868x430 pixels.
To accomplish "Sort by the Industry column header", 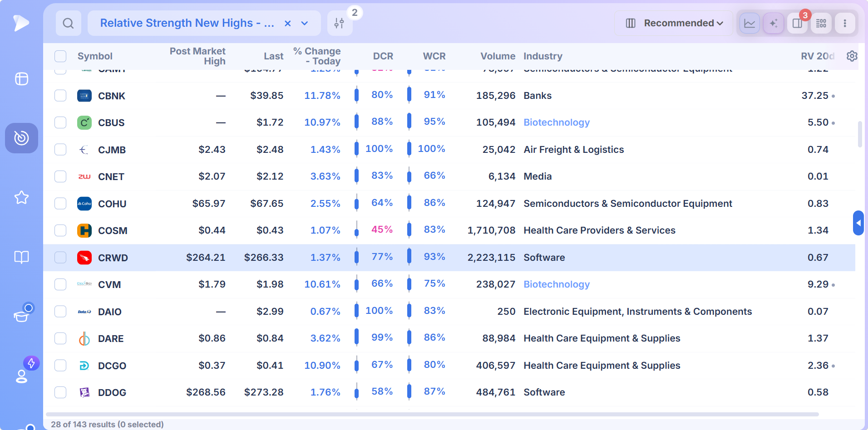I will pos(543,56).
